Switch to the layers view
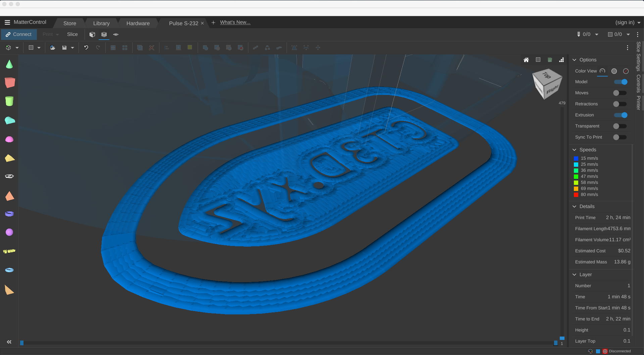 pos(104,34)
